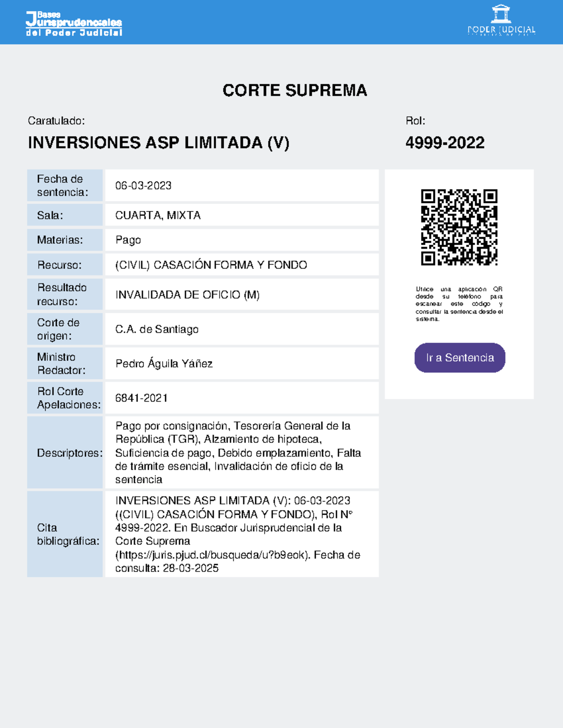This screenshot has width=563, height=728.
Task: Click the 'Sala:' label
Action: [x=50, y=215]
